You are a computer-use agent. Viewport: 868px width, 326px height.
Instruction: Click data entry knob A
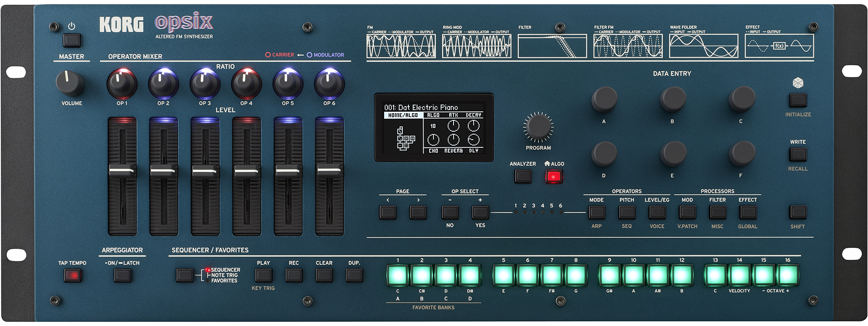(604, 99)
